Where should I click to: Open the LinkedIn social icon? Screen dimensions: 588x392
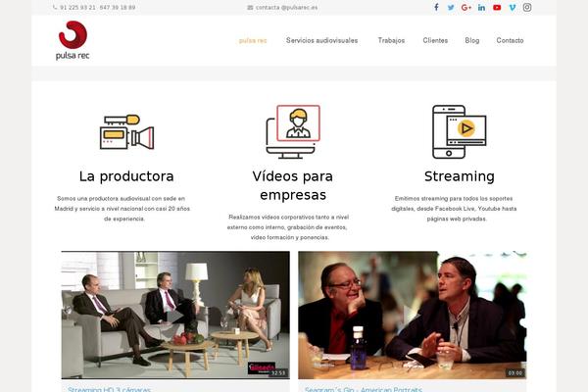pyautogui.click(x=481, y=7)
